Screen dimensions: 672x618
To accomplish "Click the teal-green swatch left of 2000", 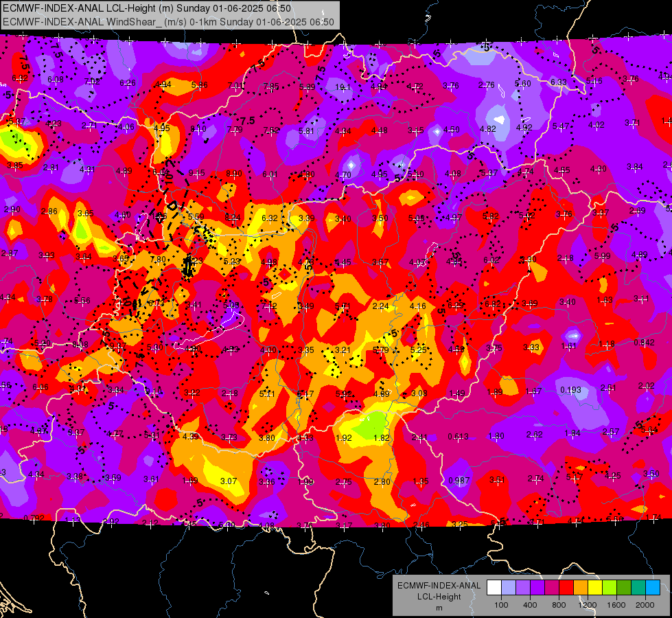I will click(638, 587).
